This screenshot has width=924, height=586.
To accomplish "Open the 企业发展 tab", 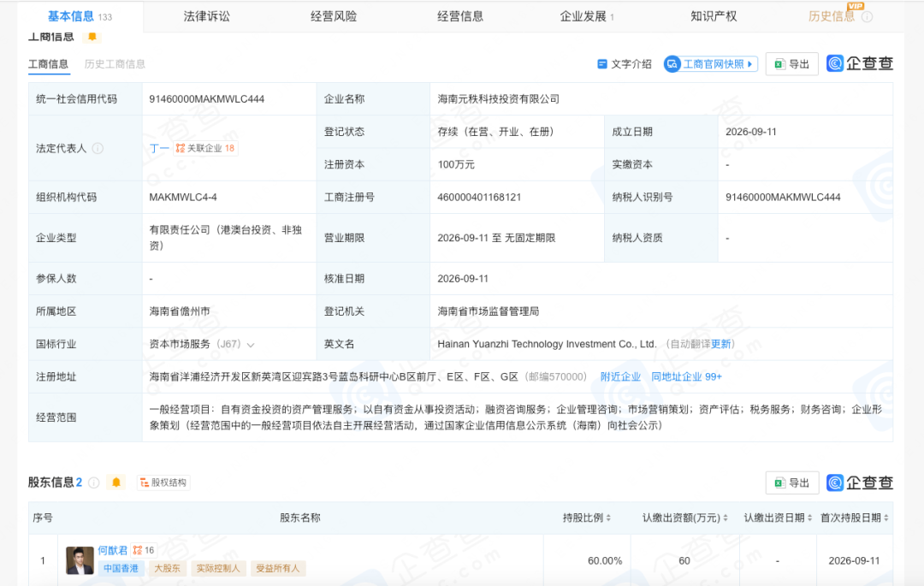I will point(586,16).
